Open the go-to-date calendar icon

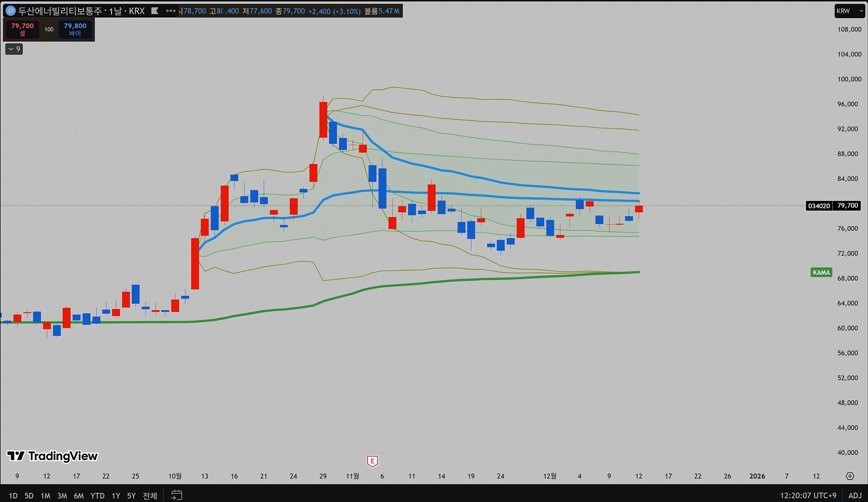click(x=177, y=495)
